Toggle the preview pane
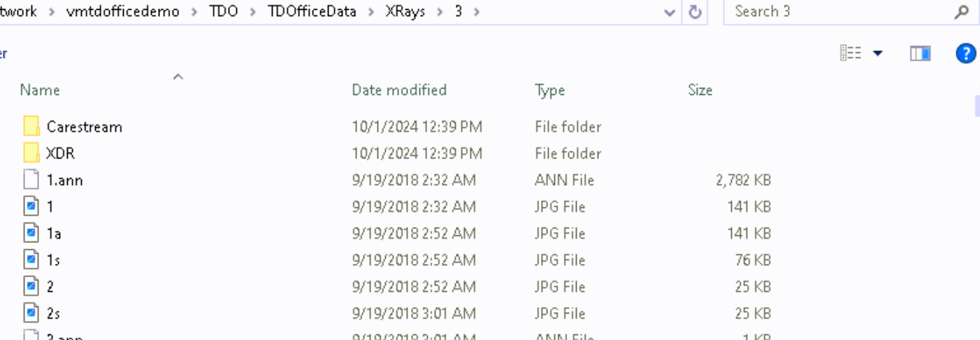 point(920,54)
